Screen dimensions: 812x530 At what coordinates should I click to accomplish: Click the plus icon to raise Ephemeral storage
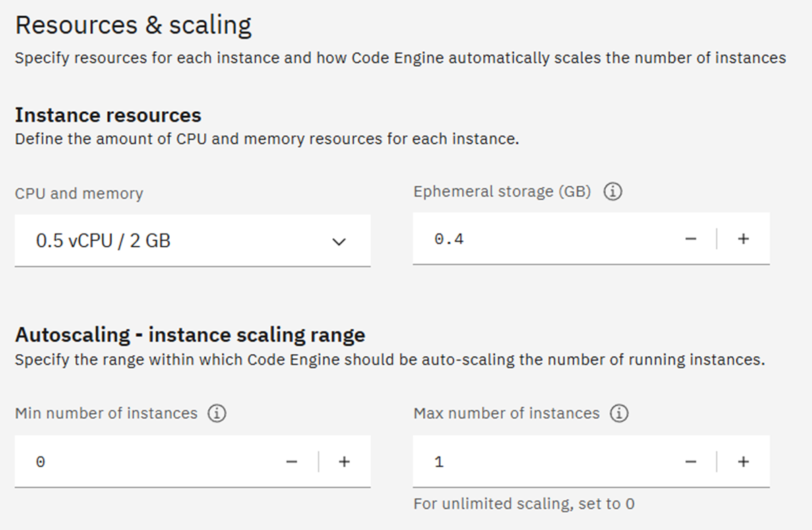(x=743, y=238)
